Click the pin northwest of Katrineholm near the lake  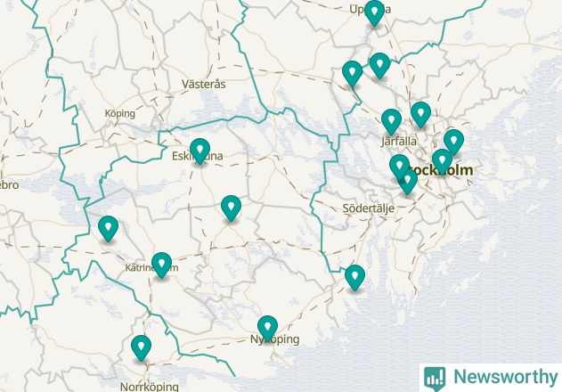pyautogui.click(x=109, y=228)
